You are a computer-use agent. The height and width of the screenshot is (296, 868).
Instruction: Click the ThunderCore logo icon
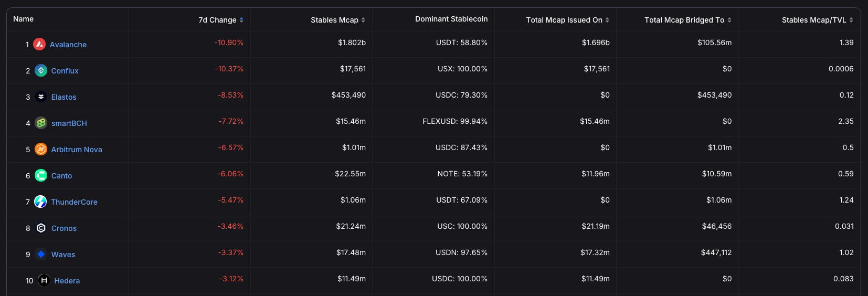(x=40, y=202)
